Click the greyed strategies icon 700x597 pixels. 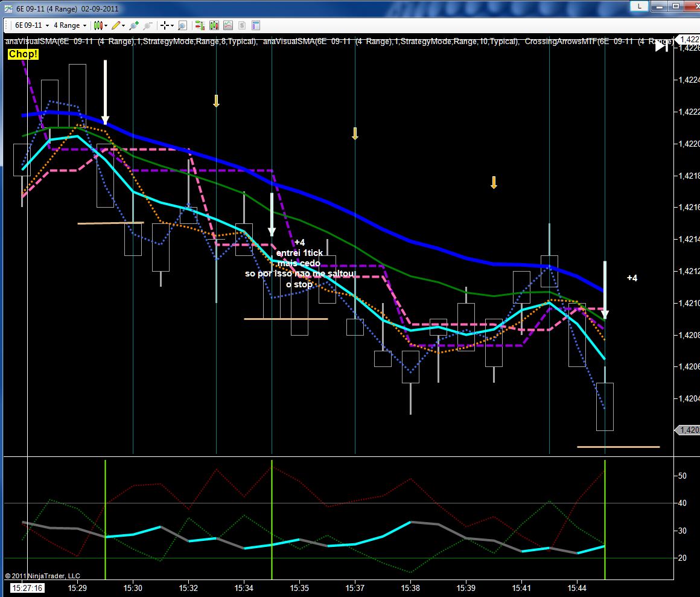click(x=242, y=25)
